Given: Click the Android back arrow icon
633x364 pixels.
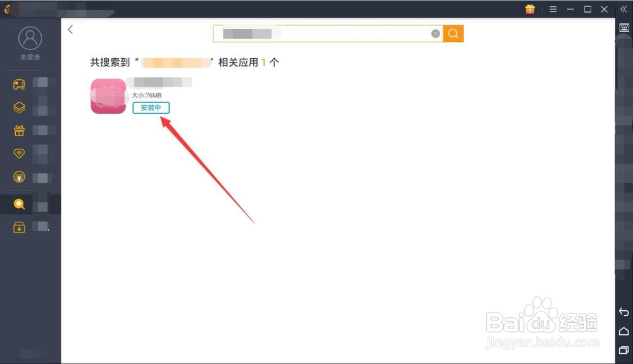Looking at the screenshot, I should tap(624, 311).
